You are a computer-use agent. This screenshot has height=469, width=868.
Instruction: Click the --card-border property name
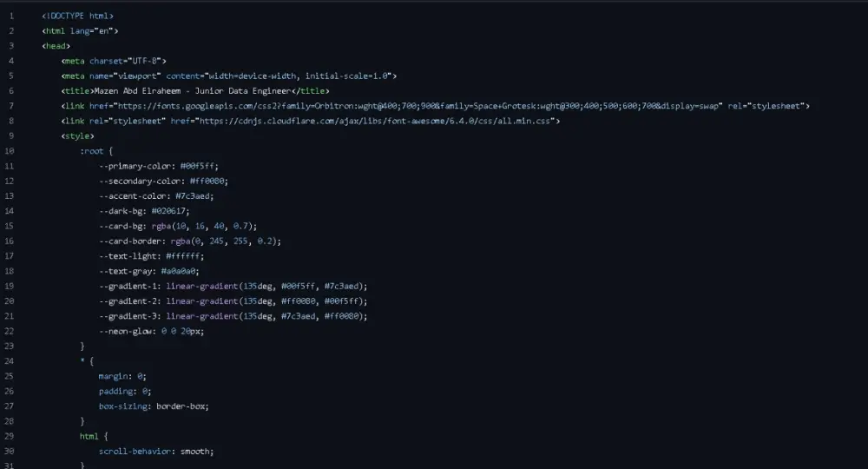coord(129,241)
